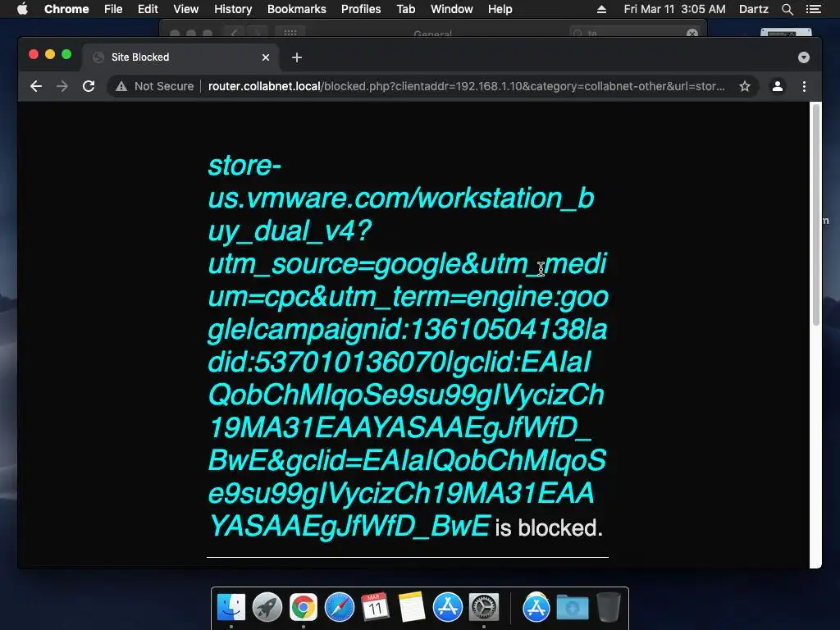
Task: Click Google Chrome icon in the Dock
Action: tap(304, 607)
